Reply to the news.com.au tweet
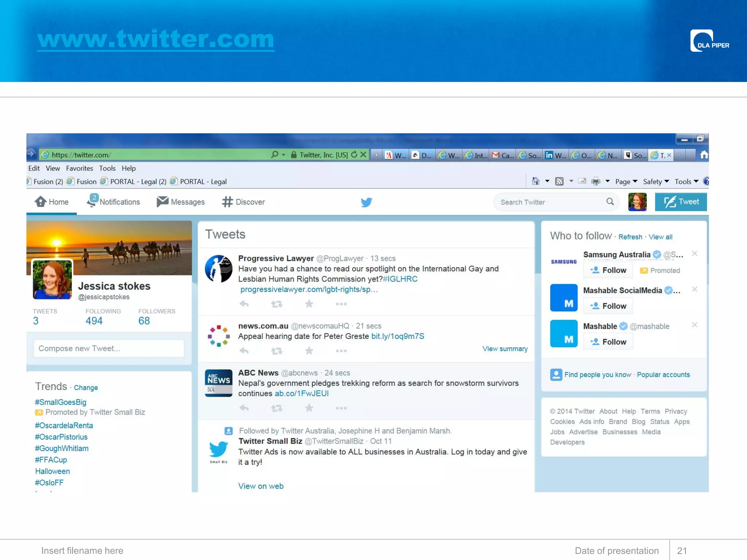The height and width of the screenshot is (560, 747). click(x=244, y=351)
